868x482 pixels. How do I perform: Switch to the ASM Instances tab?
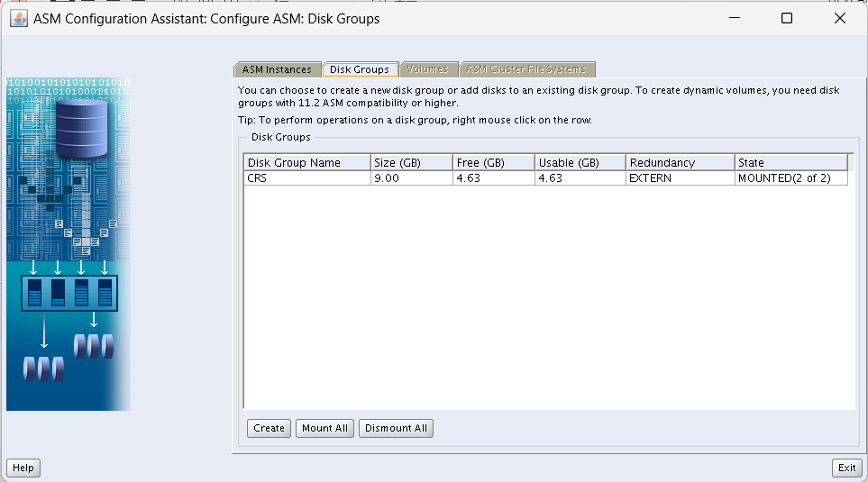[x=277, y=69]
